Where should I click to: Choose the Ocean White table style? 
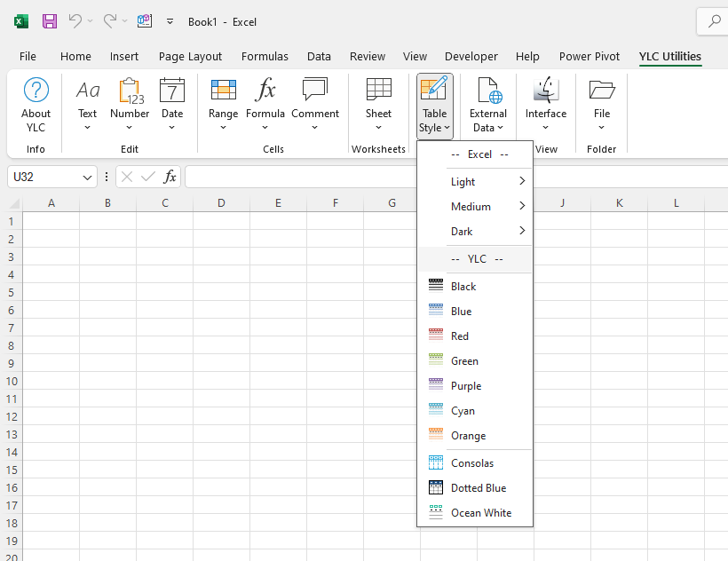(x=480, y=513)
